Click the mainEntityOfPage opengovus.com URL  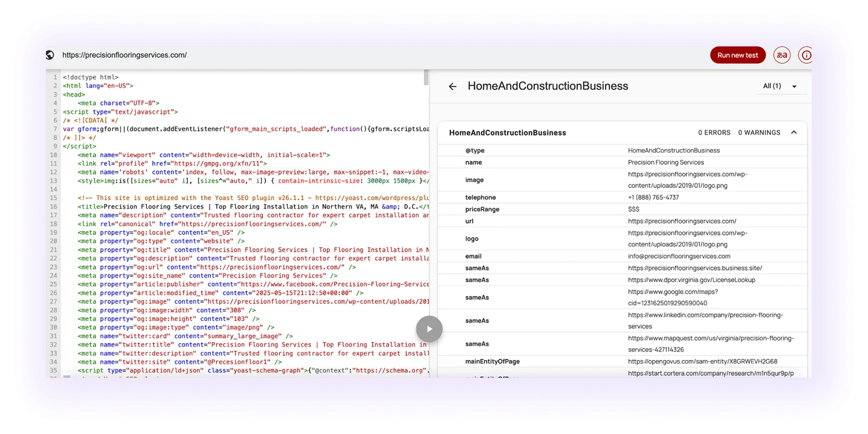pyautogui.click(x=703, y=361)
